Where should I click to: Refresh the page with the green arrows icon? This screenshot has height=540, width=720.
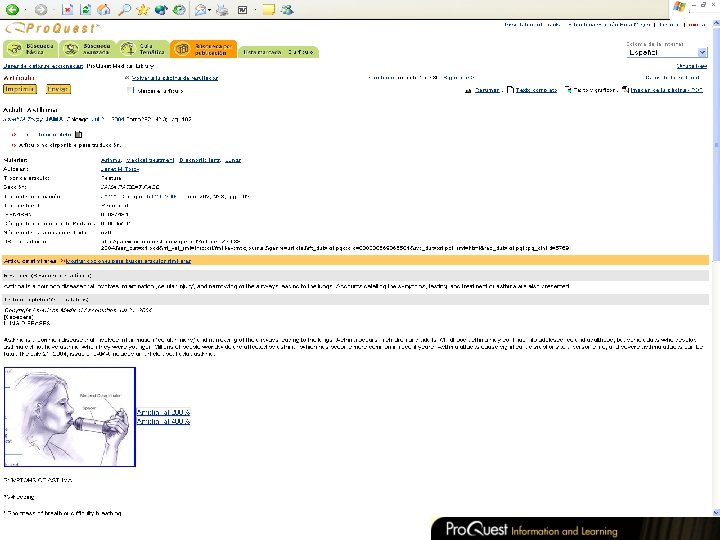coord(85,9)
